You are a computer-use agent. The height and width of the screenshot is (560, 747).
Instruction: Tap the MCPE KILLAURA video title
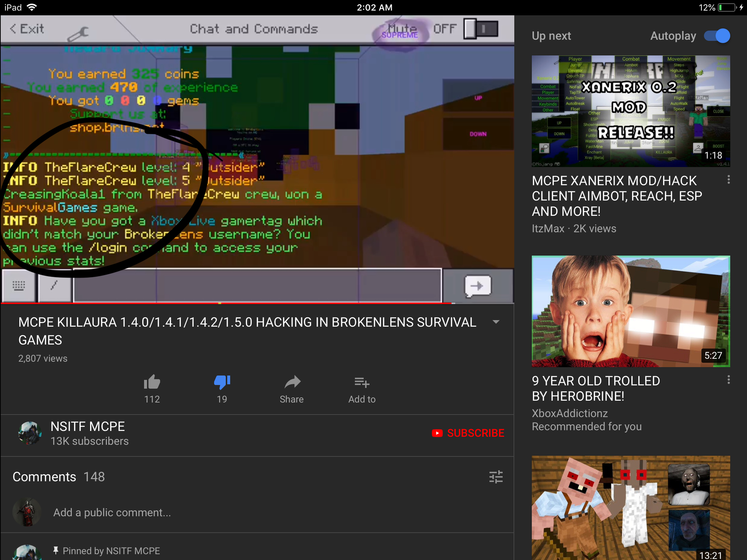coord(247,331)
